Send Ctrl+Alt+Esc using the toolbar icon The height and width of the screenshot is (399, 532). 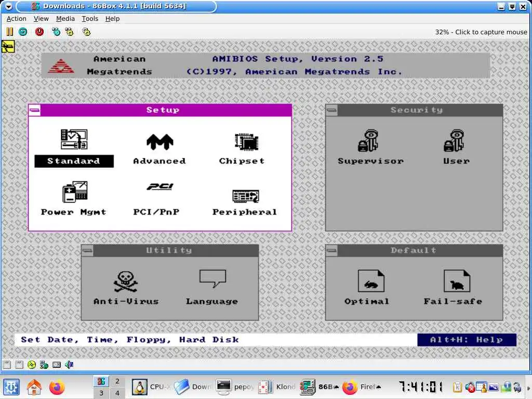coord(70,32)
